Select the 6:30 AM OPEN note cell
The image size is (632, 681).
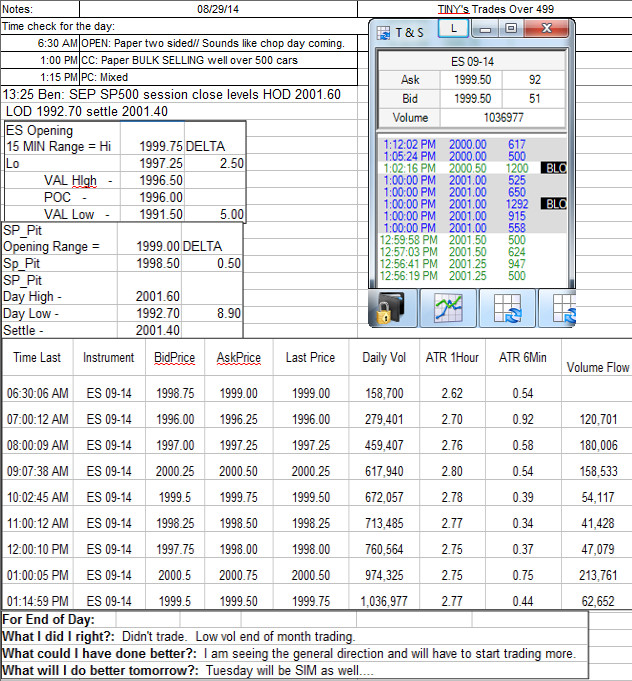[218, 43]
